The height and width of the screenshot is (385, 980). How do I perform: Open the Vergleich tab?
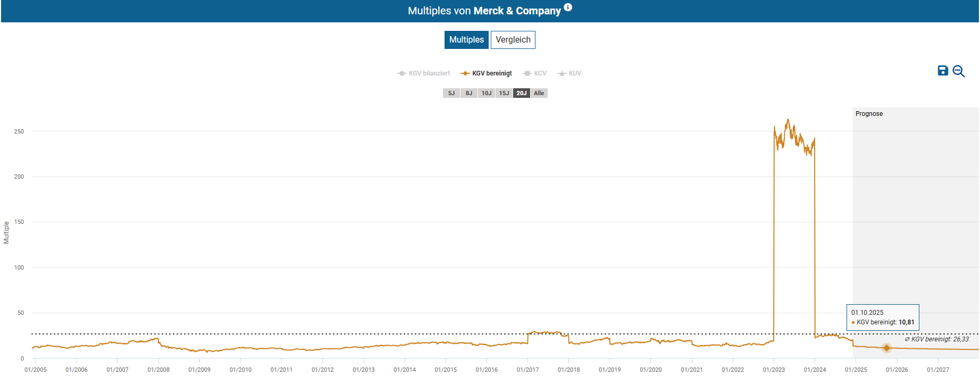click(x=513, y=40)
